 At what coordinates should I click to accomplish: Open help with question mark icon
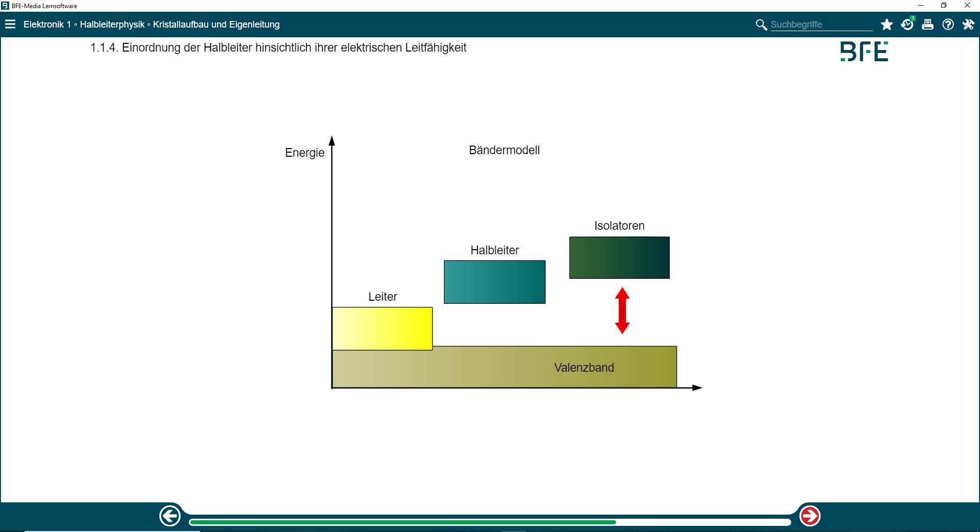point(948,25)
